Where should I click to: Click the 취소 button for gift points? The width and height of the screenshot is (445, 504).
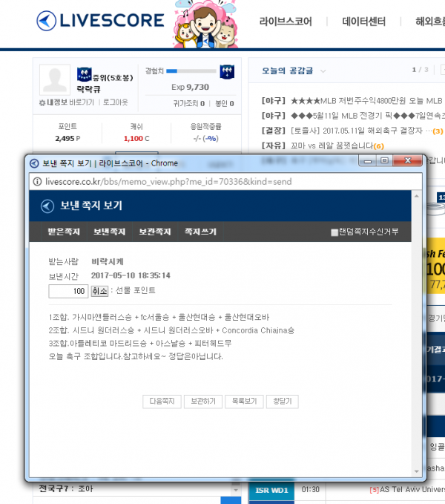click(99, 291)
